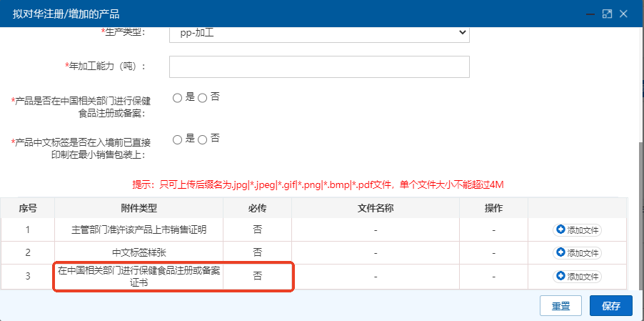Select 是 for 中文标签已印制在包装上
Viewport: 644px width, 321px height.
pos(177,140)
